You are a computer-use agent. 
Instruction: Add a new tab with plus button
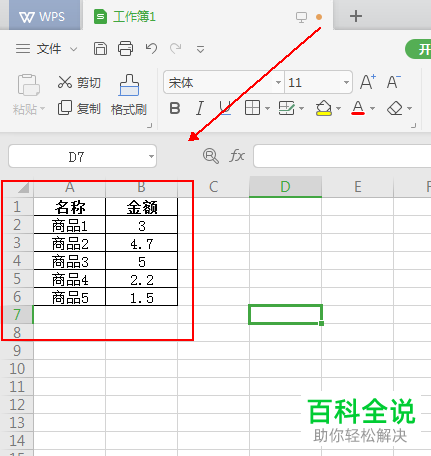[x=356, y=16]
